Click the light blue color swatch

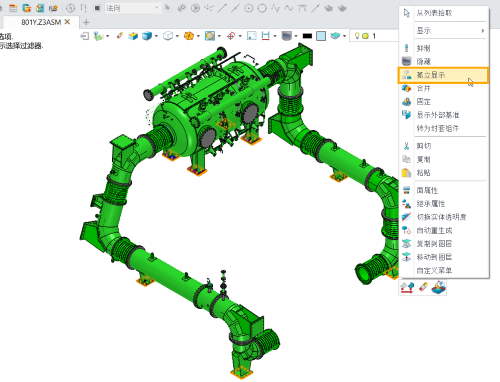point(321,36)
